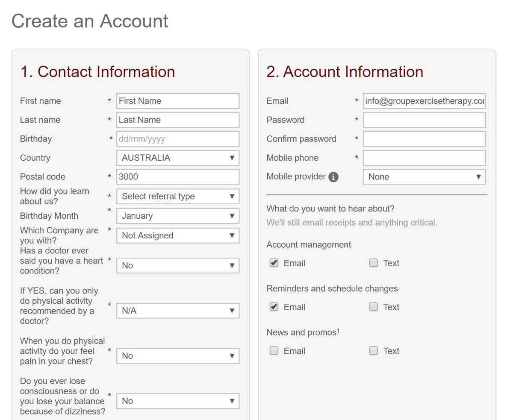Open the Company dropdown showing Not Assigned
The width and height of the screenshot is (513, 420).
178,235
